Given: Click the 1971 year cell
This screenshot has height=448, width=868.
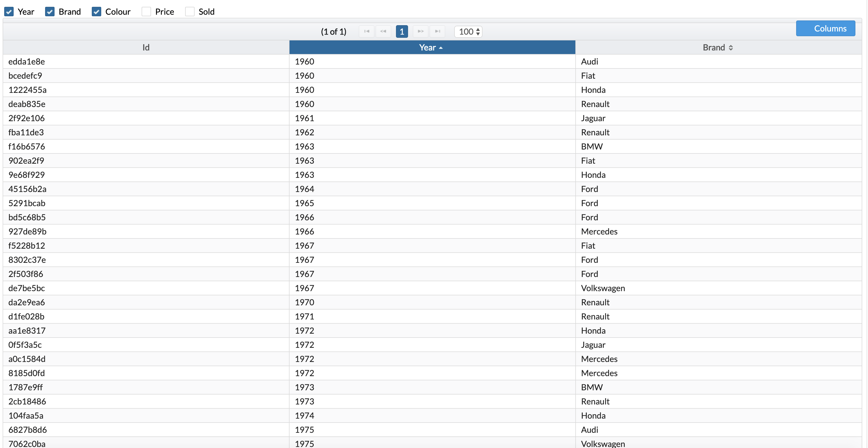Looking at the screenshot, I should click(x=432, y=317).
